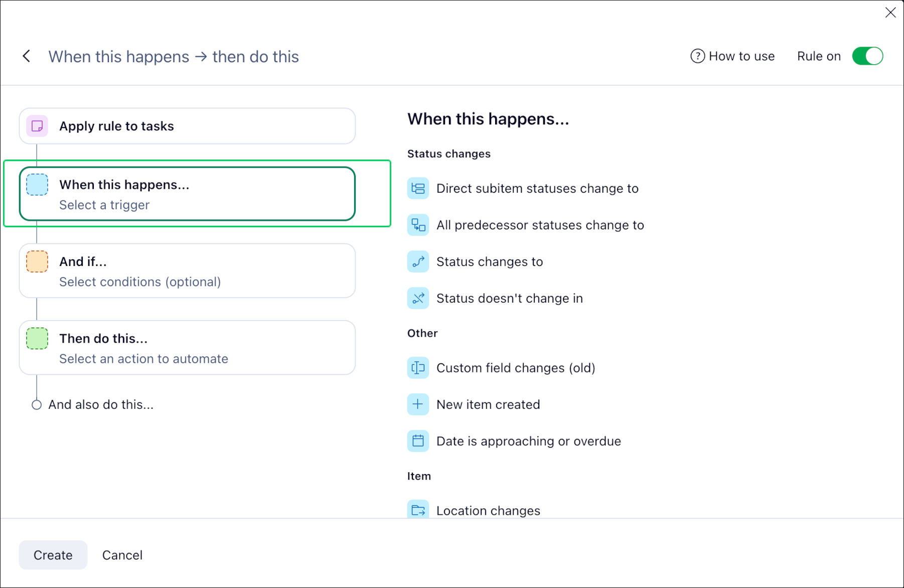
Task: Expand the Then do this action step
Action: (x=187, y=348)
